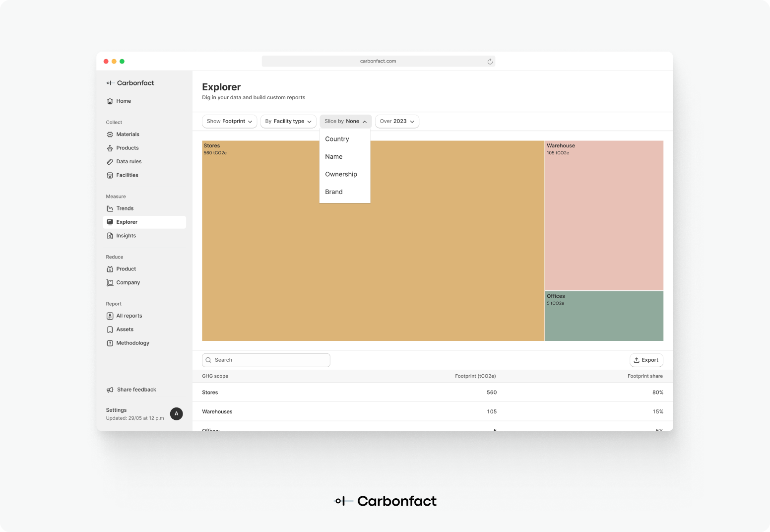The height and width of the screenshot is (532, 770).
Task: Click the Trends chart icon
Action: (x=110, y=208)
